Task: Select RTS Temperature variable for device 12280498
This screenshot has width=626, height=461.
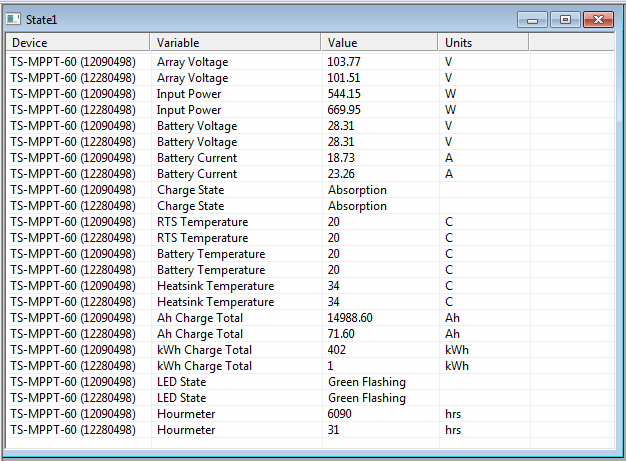Action: click(202, 237)
